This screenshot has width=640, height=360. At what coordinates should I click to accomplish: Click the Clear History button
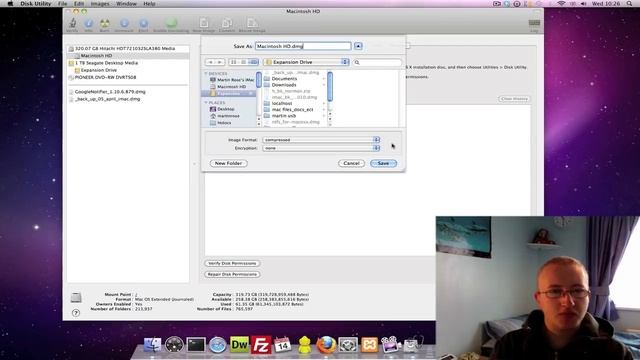514,99
